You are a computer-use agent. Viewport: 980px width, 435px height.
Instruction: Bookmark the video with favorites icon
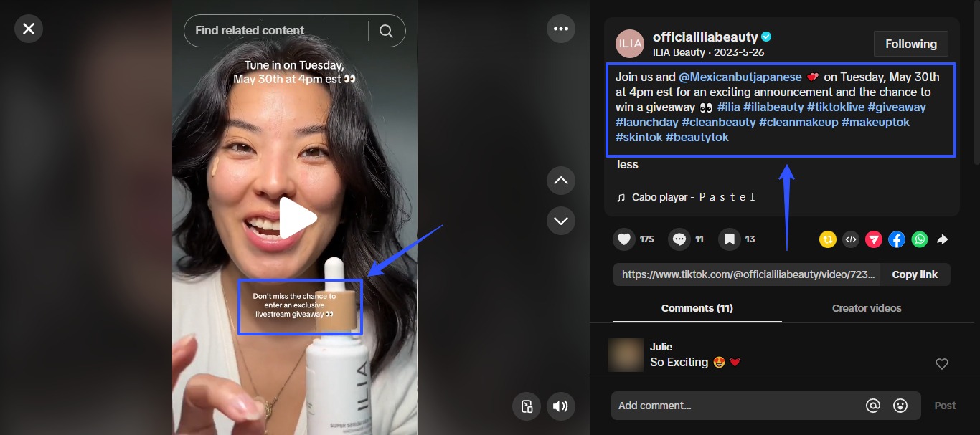coord(730,239)
